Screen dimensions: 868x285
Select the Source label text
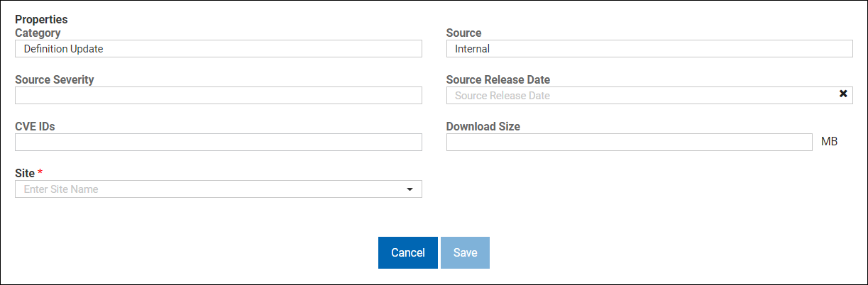pos(463,33)
